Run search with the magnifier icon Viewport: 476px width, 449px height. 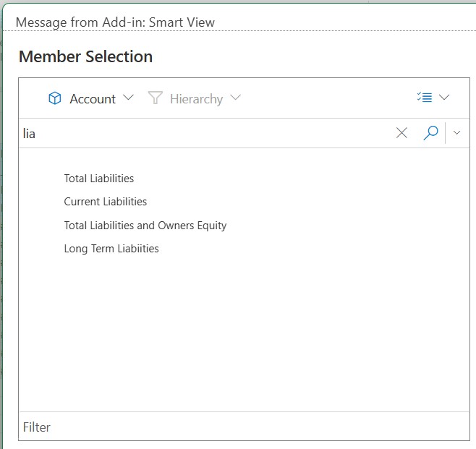pos(430,133)
